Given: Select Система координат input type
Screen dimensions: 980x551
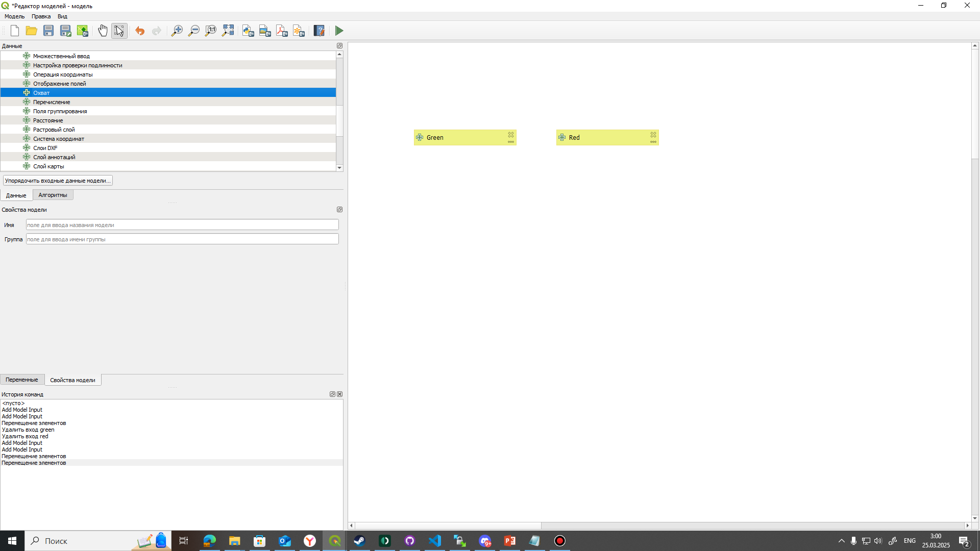Looking at the screenshot, I should (168, 139).
